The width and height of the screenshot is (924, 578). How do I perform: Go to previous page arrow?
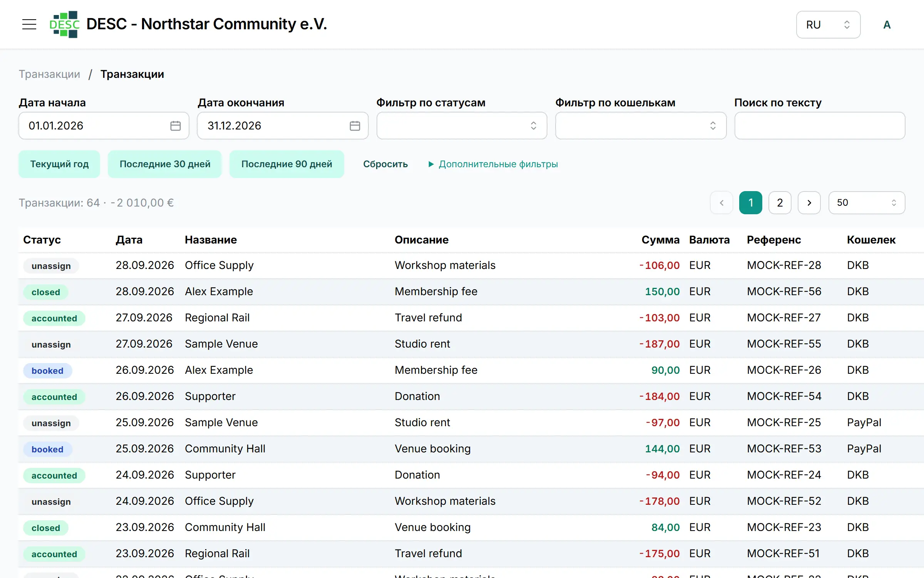tap(721, 203)
